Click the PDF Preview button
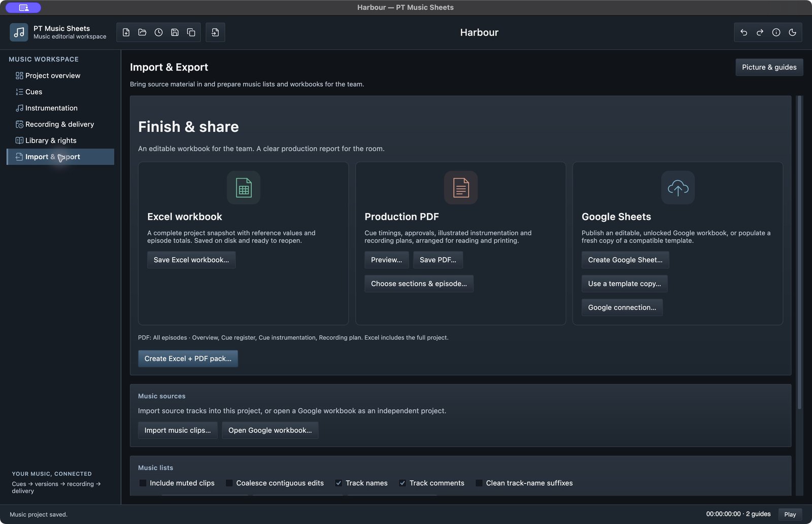 pos(387,260)
